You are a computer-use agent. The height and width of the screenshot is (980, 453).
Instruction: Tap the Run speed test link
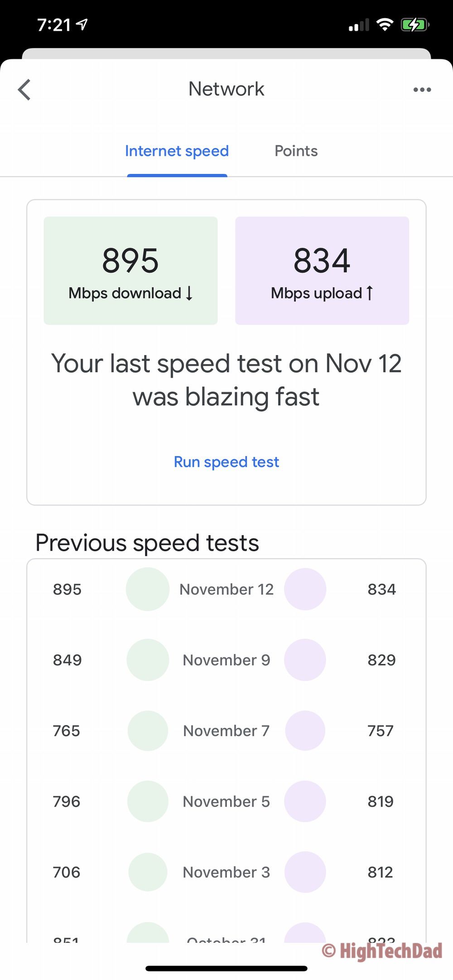tap(226, 462)
